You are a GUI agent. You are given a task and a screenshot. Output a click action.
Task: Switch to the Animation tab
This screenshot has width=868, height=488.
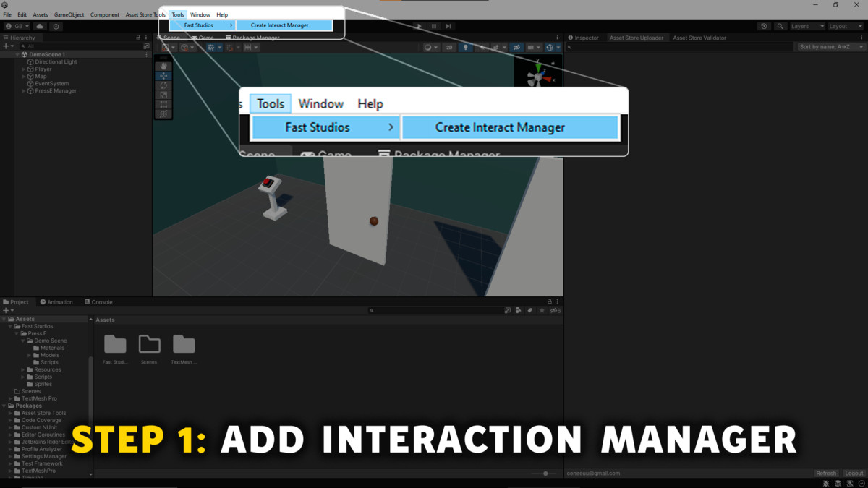pyautogui.click(x=56, y=302)
